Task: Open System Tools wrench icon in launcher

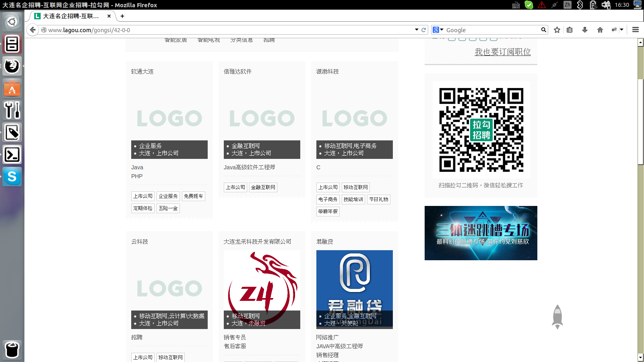Action: point(12,110)
